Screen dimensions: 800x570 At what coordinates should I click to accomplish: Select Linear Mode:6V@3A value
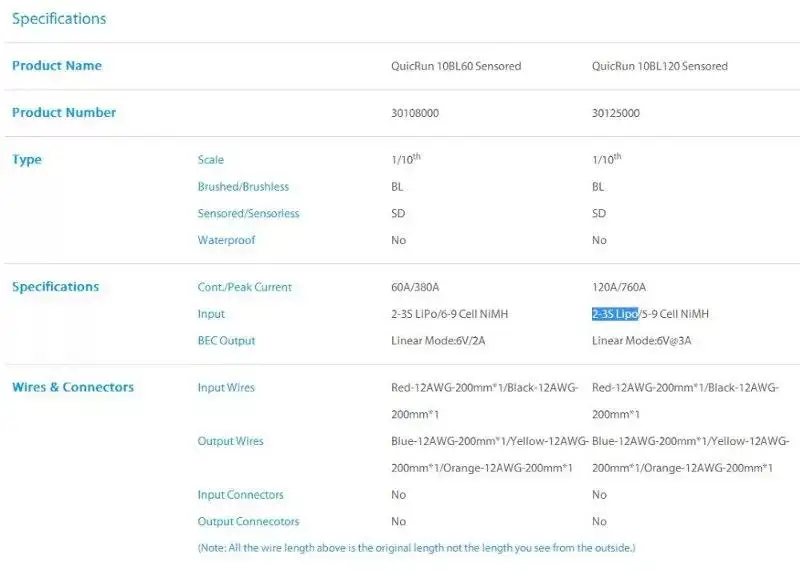641,341
